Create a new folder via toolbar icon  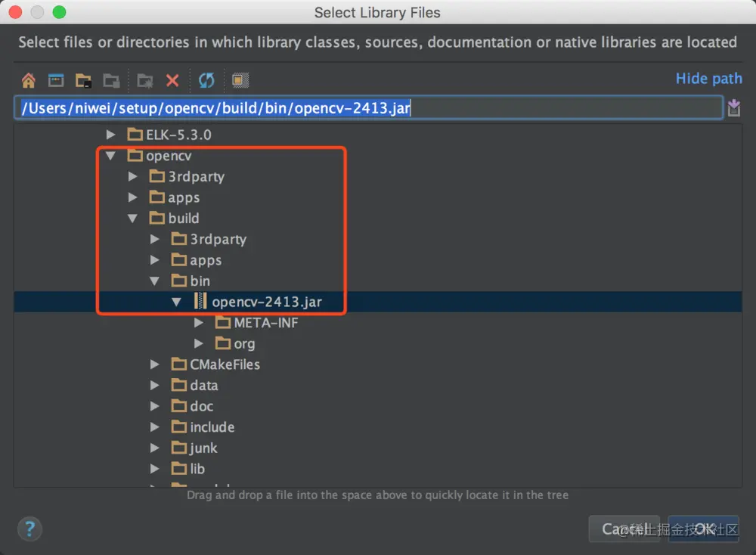pos(144,80)
